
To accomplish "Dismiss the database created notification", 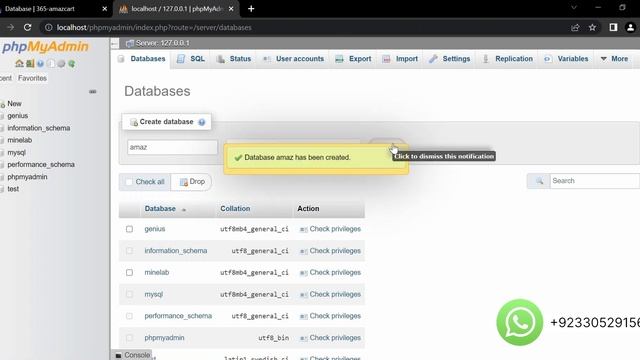I will click(x=316, y=158).
